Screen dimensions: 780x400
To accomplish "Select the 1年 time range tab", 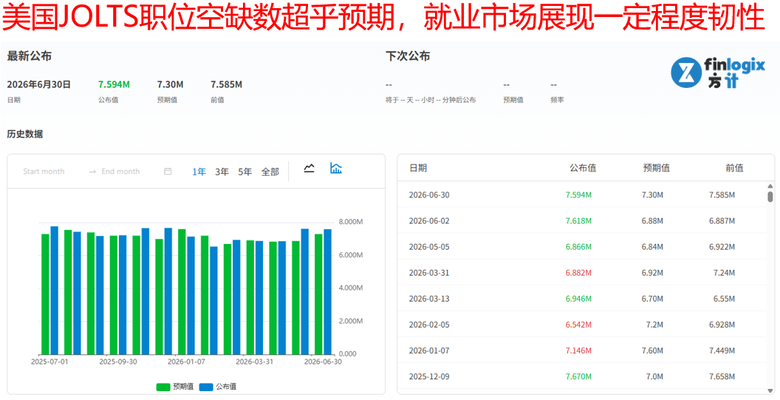I will click(x=199, y=172).
